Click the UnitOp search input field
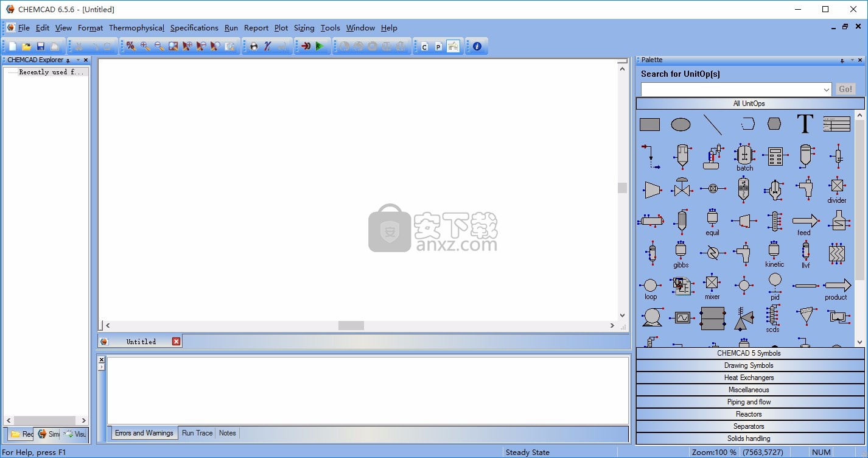 click(x=731, y=90)
